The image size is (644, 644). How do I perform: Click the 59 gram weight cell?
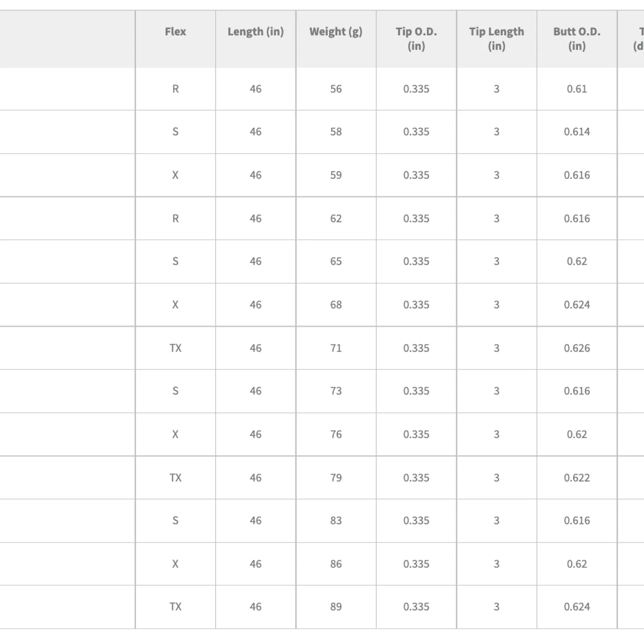pyautogui.click(x=336, y=175)
